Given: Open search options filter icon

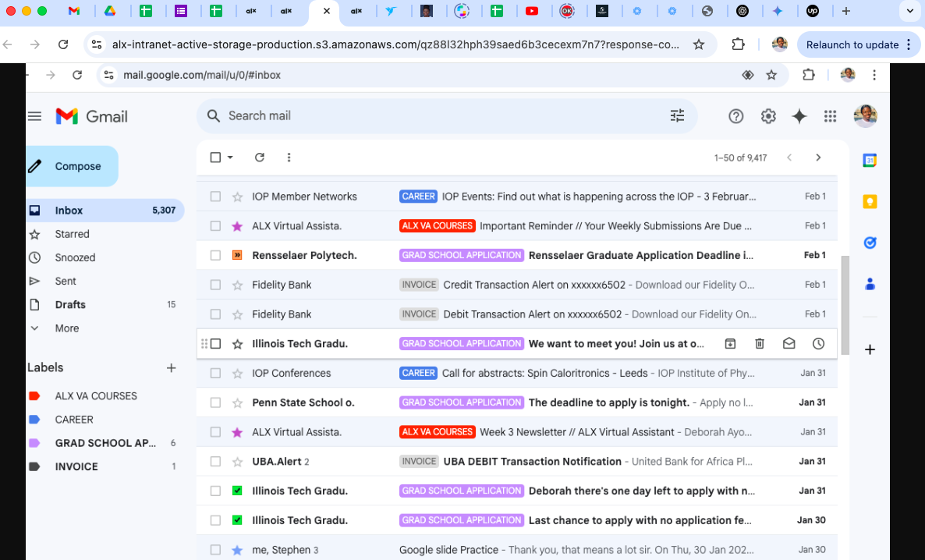Looking at the screenshot, I should point(677,116).
